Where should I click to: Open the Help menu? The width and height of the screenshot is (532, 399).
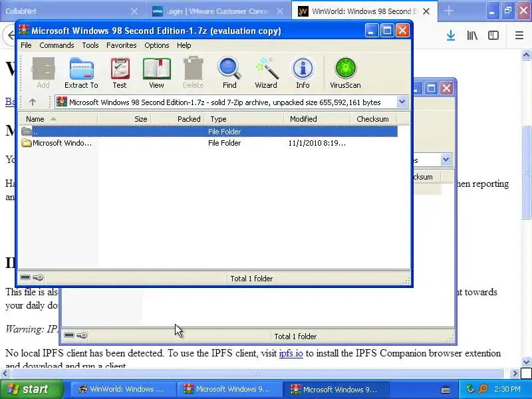pos(184,45)
